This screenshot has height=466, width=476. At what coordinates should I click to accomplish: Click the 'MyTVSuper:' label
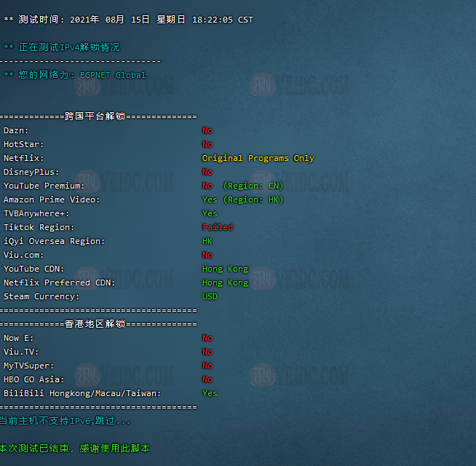[x=28, y=366]
